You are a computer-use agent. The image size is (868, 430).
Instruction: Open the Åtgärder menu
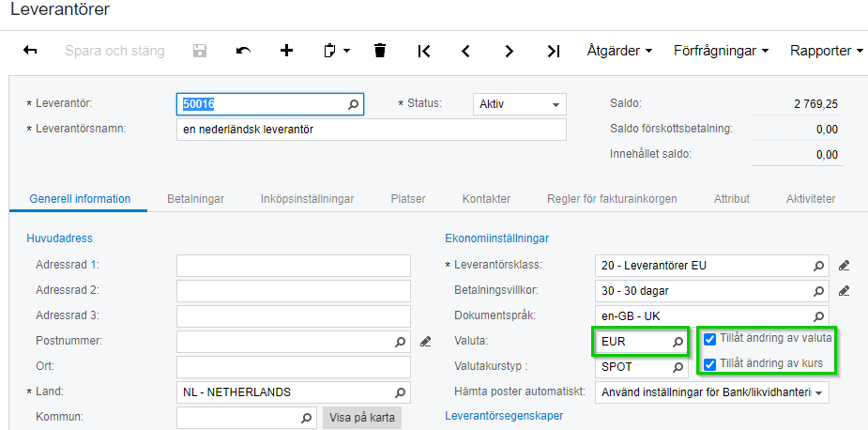[619, 51]
